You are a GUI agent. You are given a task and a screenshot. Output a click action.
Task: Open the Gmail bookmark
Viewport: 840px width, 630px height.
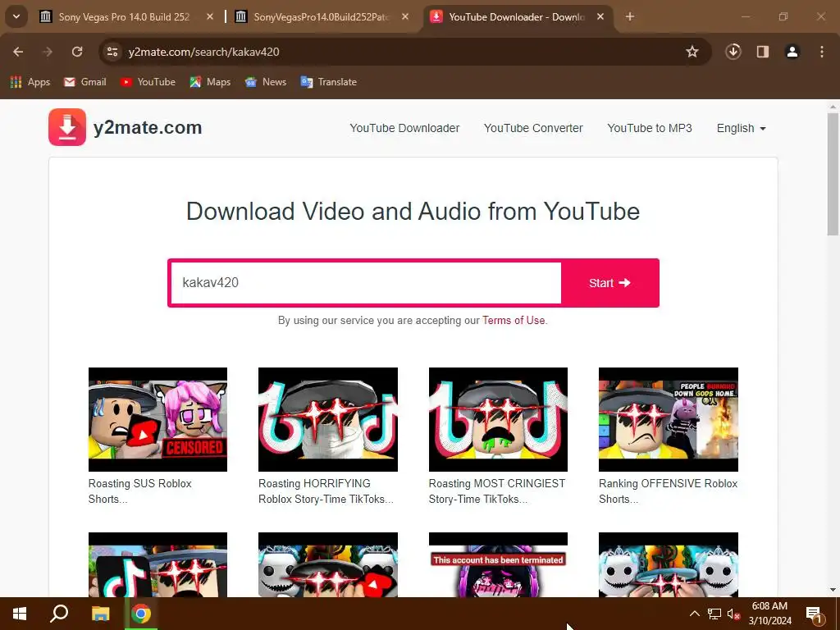tap(85, 82)
